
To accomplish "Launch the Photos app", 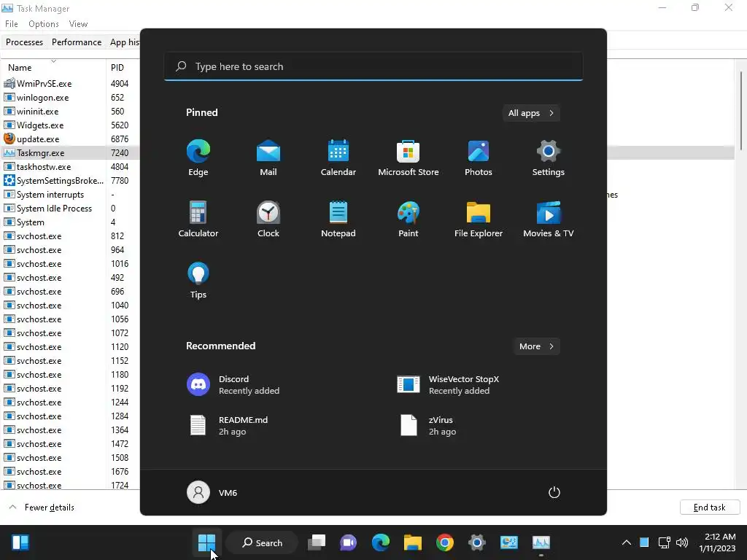I will point(479,158).
